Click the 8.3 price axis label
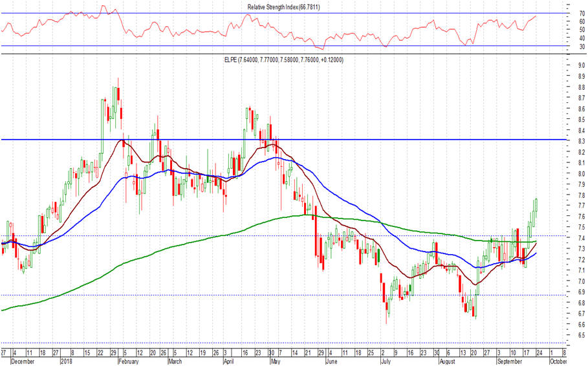 pos(582,142)
